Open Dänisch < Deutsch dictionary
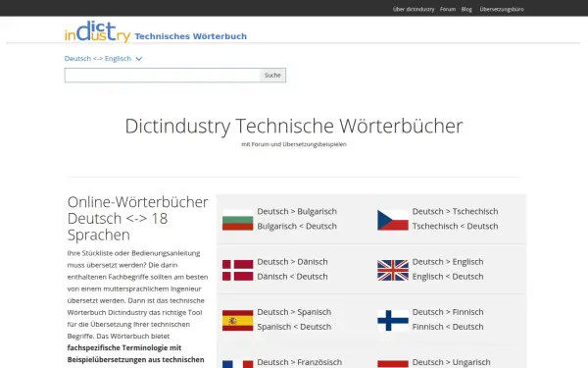Viewport: 588px width, 368px height. [x=292, y=277]
